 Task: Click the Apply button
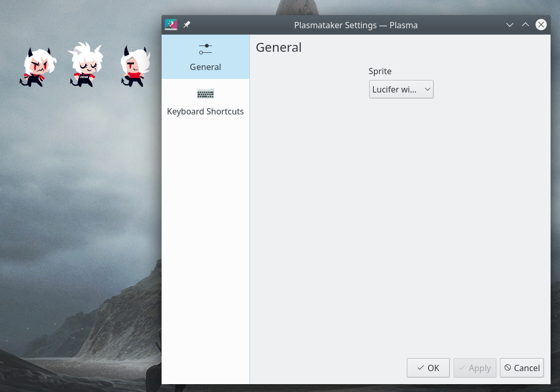pyautogui.click(x=475, y=368)
